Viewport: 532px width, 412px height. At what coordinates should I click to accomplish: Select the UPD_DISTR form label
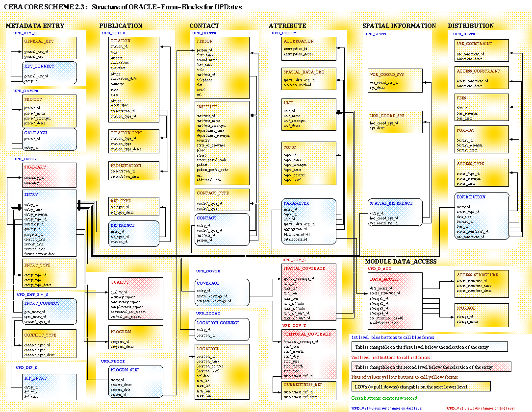tap(464, 34)
